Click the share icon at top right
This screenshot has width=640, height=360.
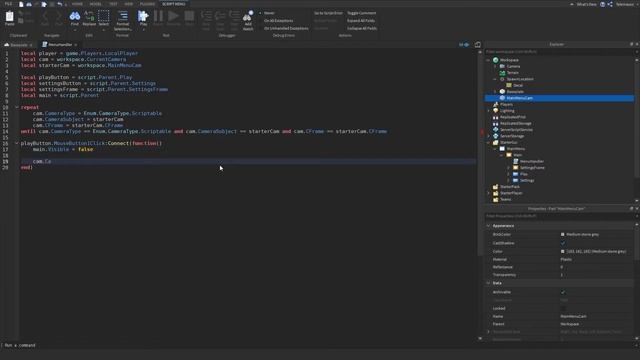(x=610, y=4)
